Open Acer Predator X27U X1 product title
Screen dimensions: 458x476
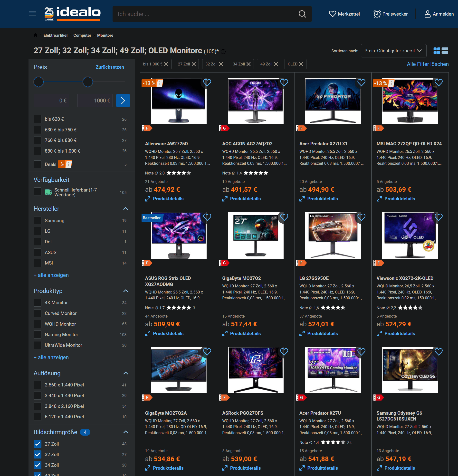point(323,144)
